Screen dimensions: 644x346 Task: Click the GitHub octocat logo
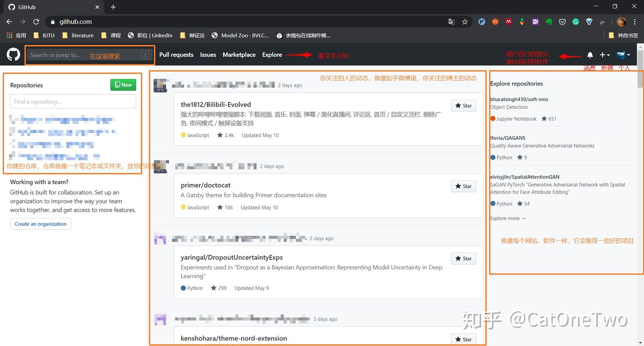click(x=13, y=55)
